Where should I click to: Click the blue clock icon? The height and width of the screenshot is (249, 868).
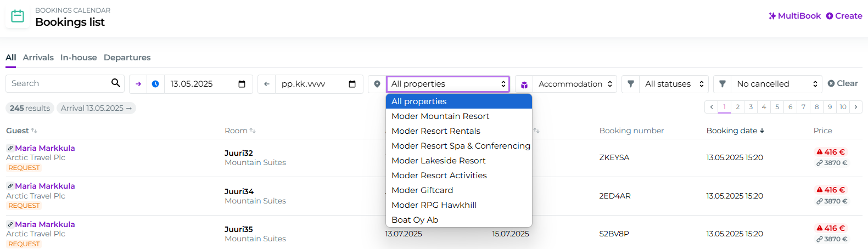pos(155,84)
